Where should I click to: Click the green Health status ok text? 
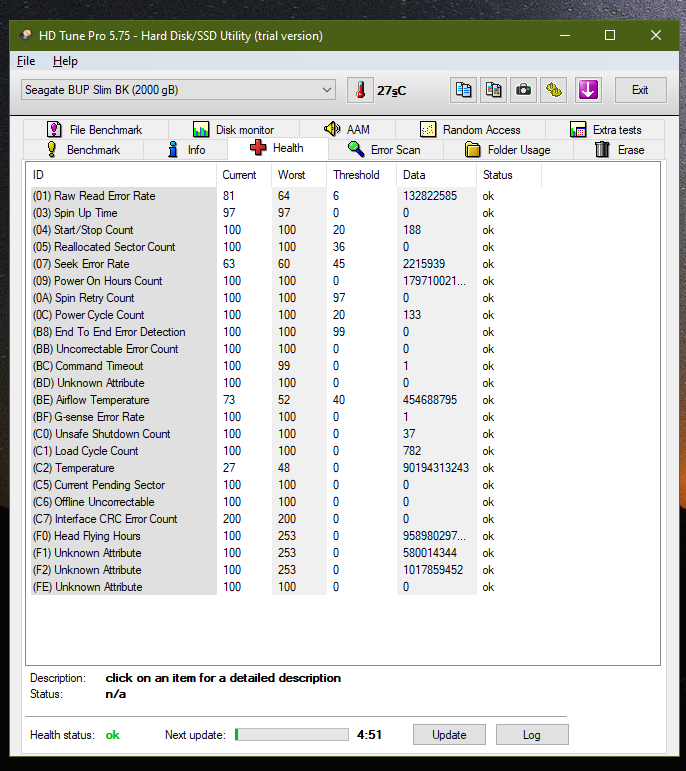click(113, 735)
